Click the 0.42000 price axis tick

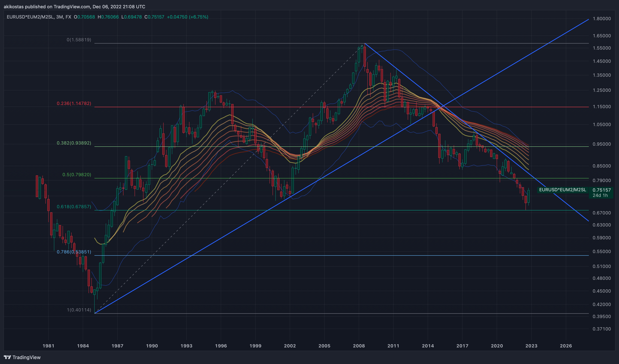tap(601, 304)
